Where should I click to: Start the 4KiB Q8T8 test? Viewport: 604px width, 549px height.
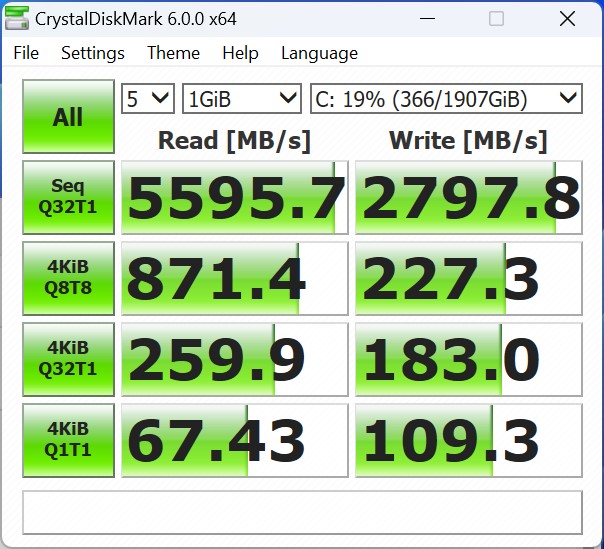(x=68, y=278)
